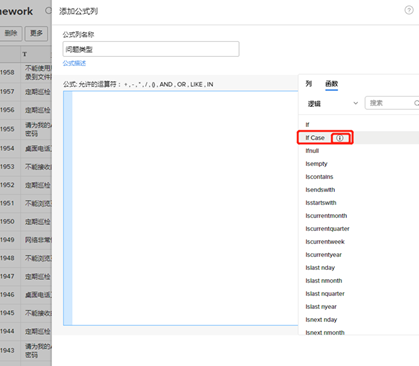
Task: Select row 1956 in background table
Action: 26,110
